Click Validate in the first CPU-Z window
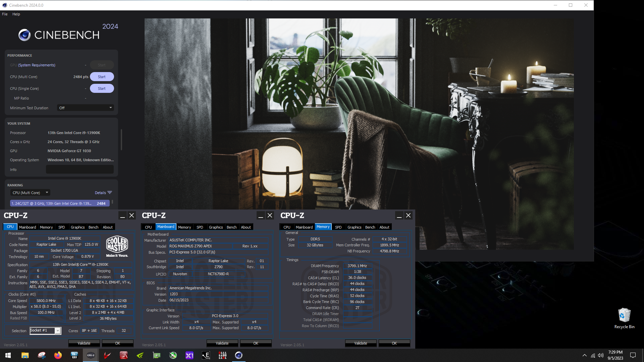The height and width of the screenshot is (362, 644). (x=84, y=343)
